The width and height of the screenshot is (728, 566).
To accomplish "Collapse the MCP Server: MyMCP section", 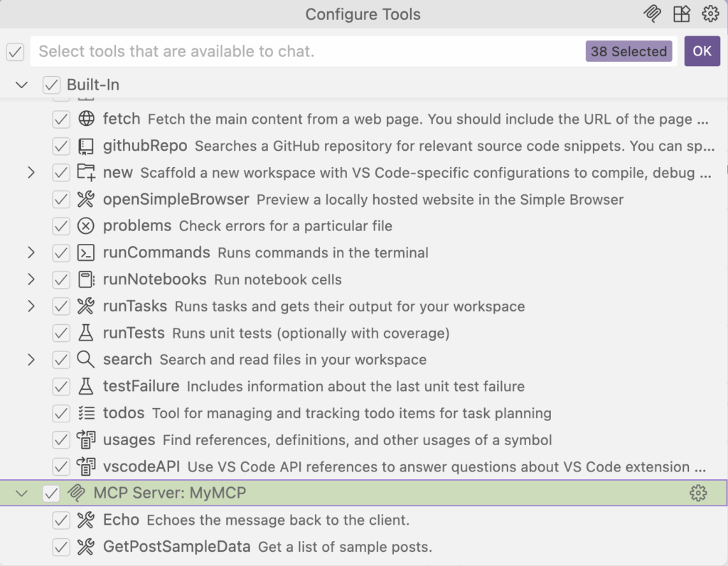I will 22,493.
